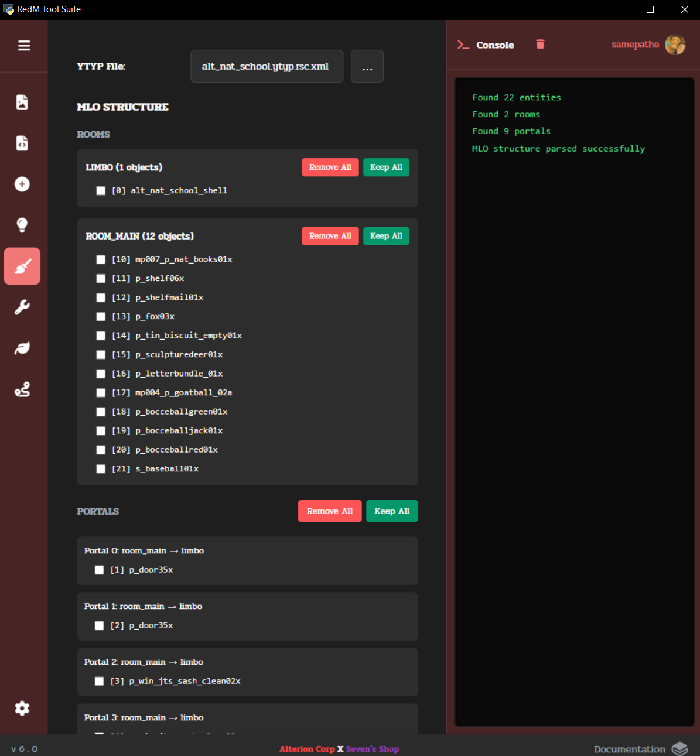Click the YTYP file path field
The width and height of the screenshot is (700, 756).
(267, 67)
